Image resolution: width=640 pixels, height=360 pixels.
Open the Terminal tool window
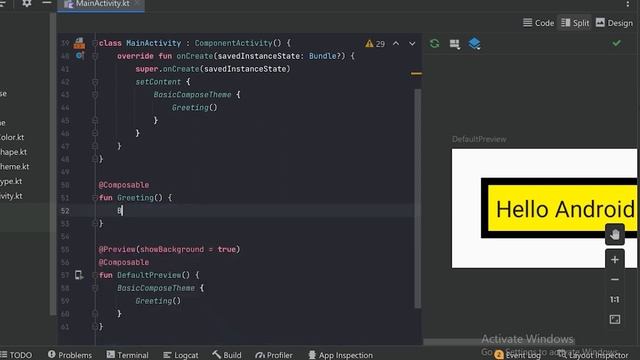click(x=127, y=355)
